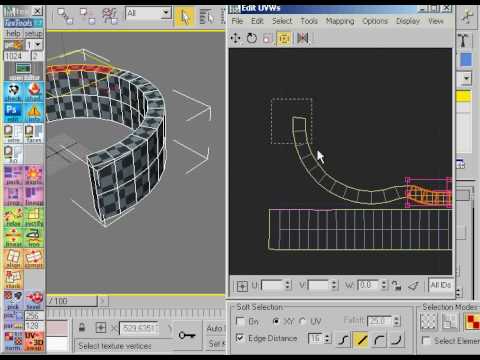The width and height of the screenshot is (480, 360).
Task: Open the Edit menu in Edit UVWs
Action: [257, 21]
